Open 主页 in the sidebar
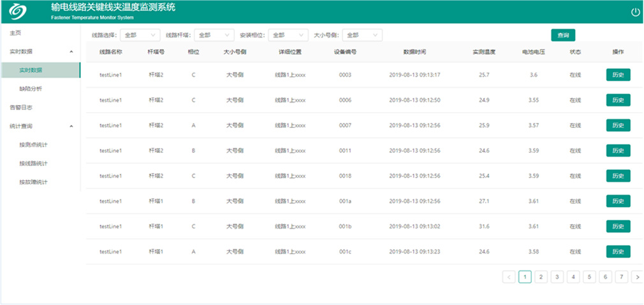Screen dimensions: 644x305 (x=15, y=32)
